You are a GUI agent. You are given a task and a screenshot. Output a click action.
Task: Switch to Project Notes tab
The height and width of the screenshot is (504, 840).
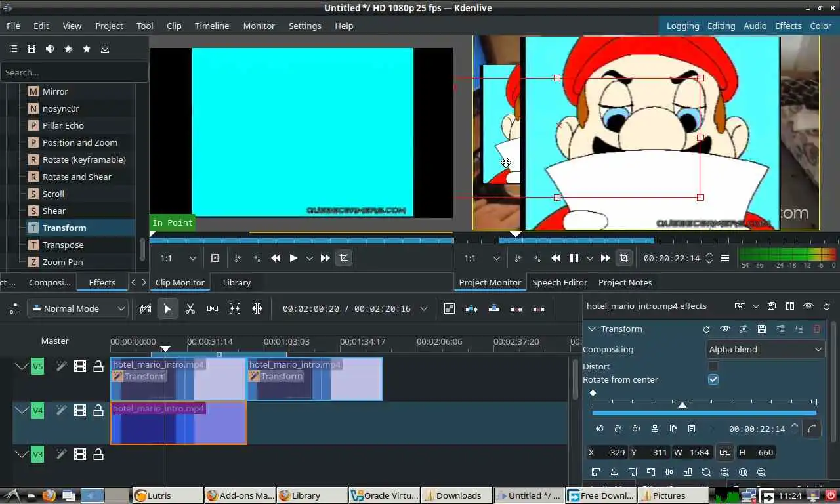tap(625, 282)
